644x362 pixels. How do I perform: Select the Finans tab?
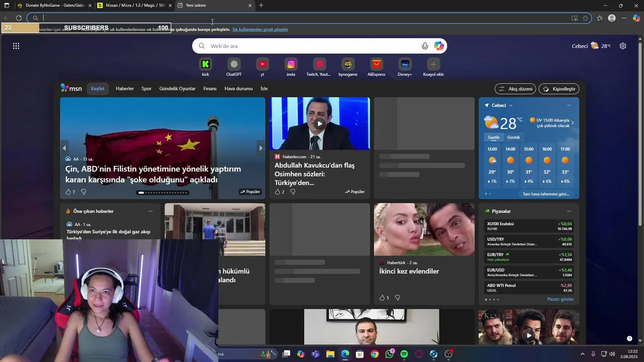(210, 88)
